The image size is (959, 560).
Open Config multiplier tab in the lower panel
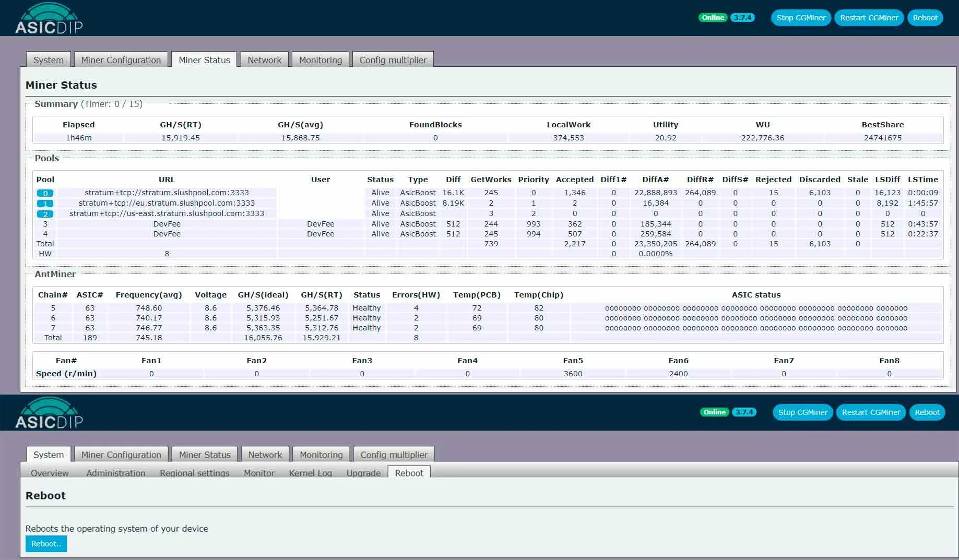tap(394, 455)
